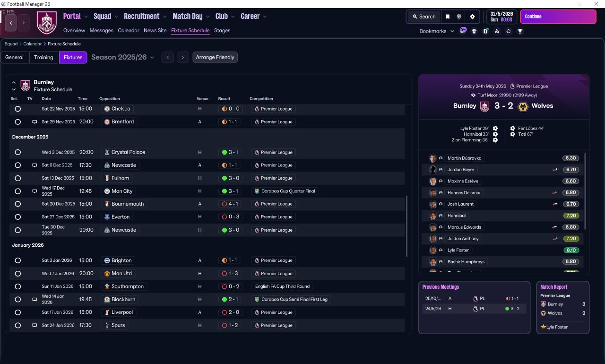Open the Career dropdown menu
The image size is (605, 364).
pos(254,16)
